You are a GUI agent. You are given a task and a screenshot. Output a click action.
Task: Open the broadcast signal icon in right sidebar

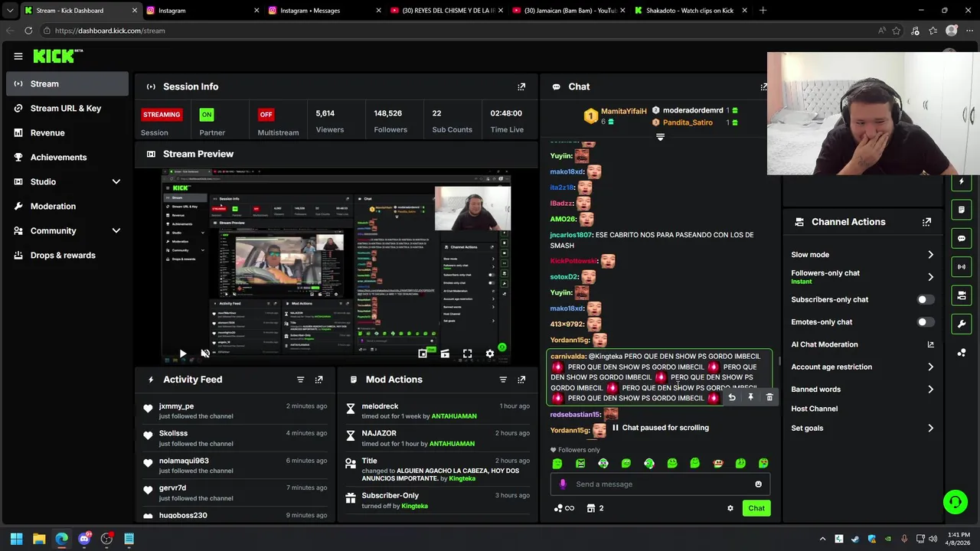(x=962, y=266)
